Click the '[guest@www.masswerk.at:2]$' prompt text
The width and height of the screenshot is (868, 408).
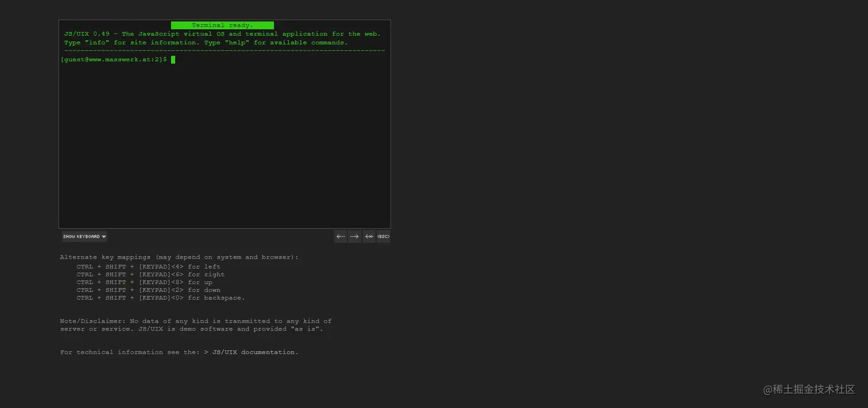114,60
